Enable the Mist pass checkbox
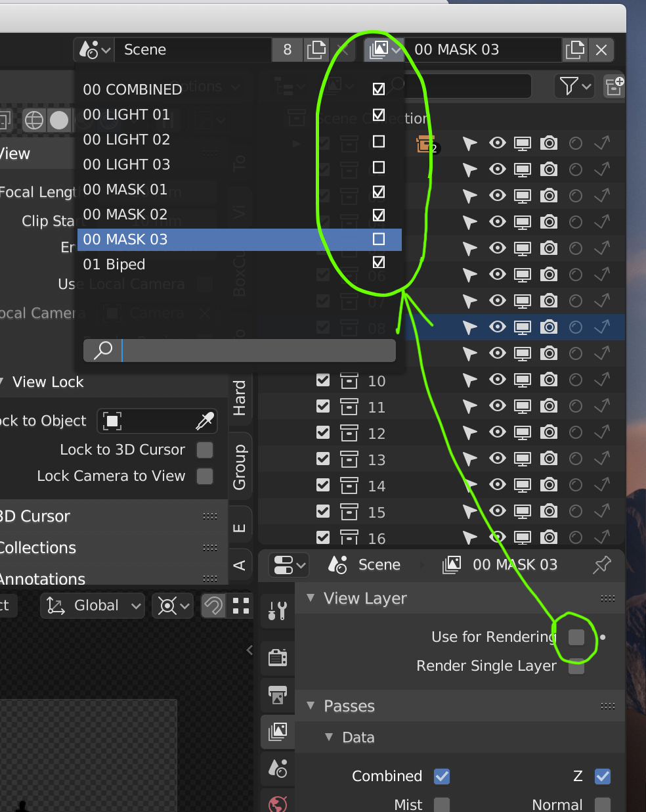The image size is (646, 812). pyautogui.click(x=442, y=805)
